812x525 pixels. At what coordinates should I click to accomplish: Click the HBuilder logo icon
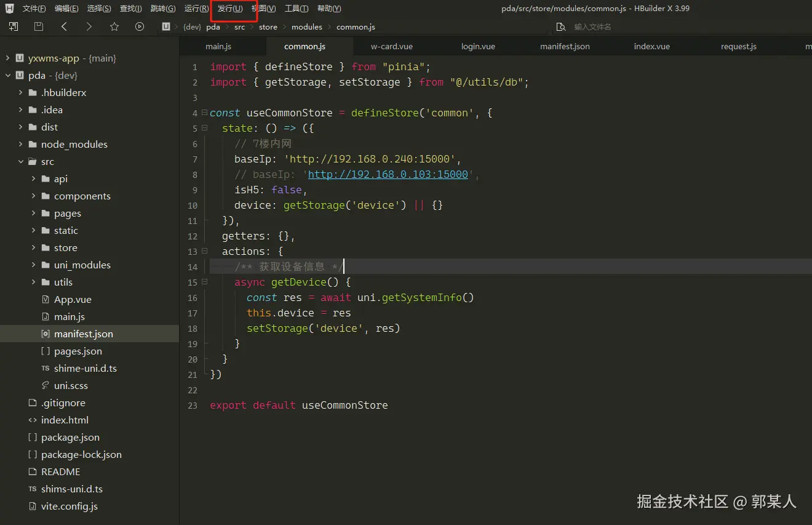(9, 9)
